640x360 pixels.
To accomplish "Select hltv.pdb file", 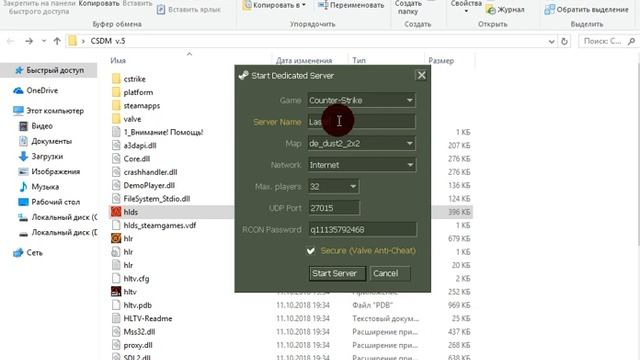I will [138, 305].
